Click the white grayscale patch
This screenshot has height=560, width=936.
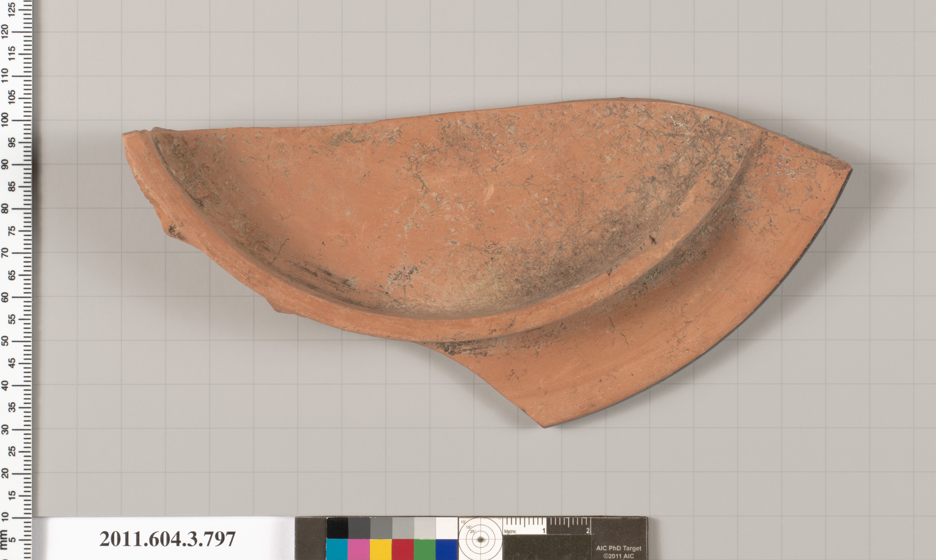click(x=446, y=528)
